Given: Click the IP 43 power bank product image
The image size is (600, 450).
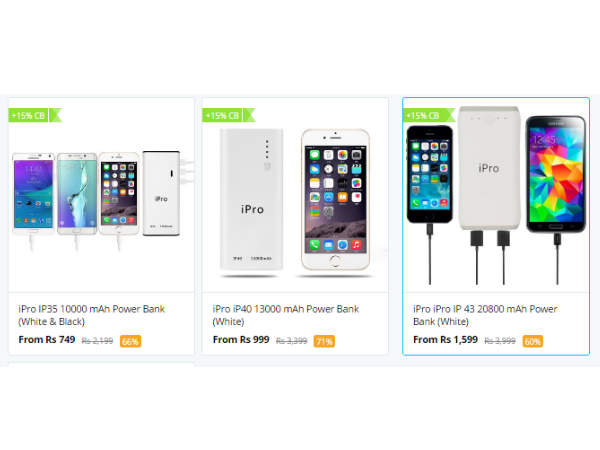Looking at the screenshot, I should tap(496, 195).
